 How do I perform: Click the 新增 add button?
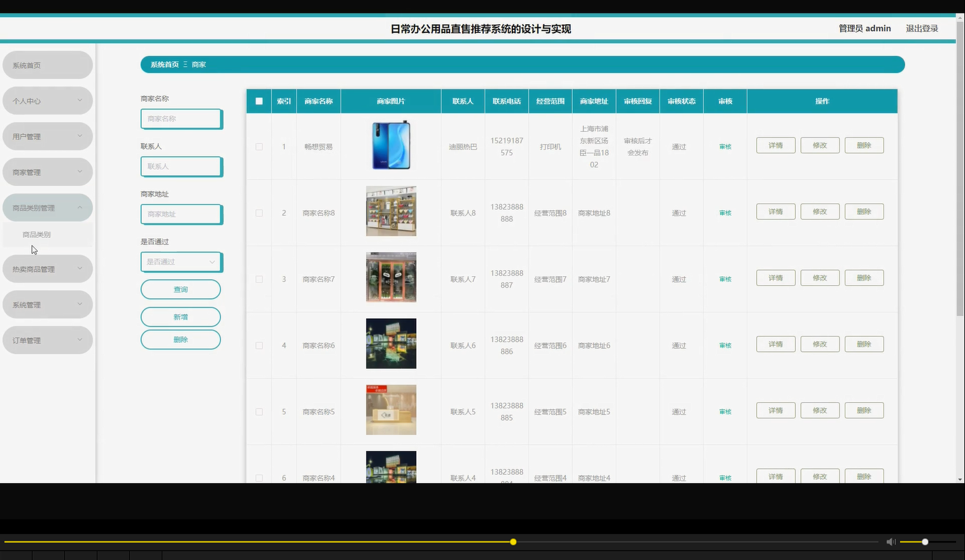(x=181, y=316)
